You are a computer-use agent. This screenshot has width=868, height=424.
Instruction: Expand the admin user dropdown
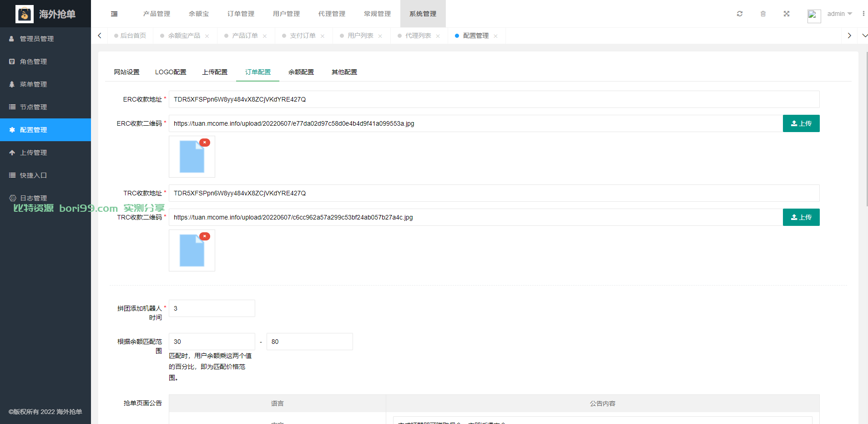[x=840, y=14]
